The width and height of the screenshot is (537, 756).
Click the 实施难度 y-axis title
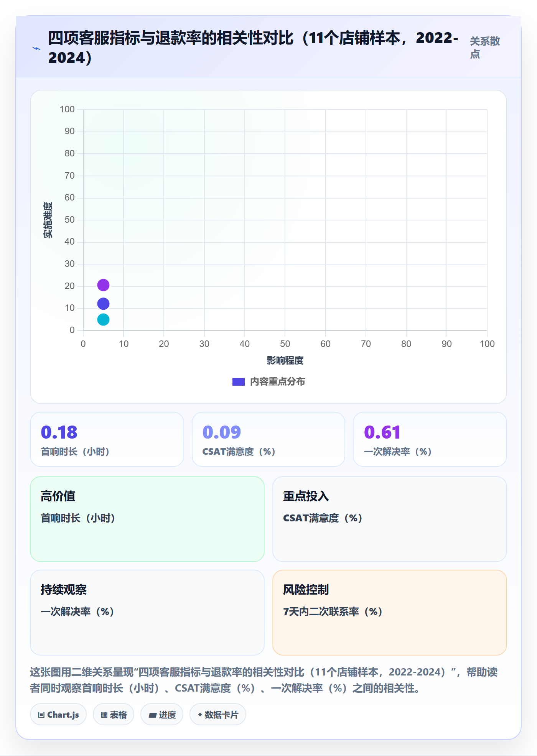coord(48,220)
